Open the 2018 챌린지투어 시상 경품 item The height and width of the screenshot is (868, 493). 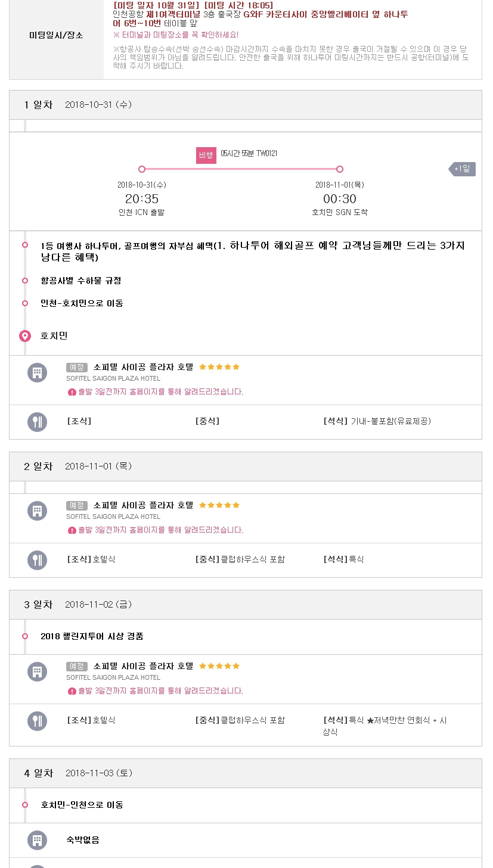[92, 636]
